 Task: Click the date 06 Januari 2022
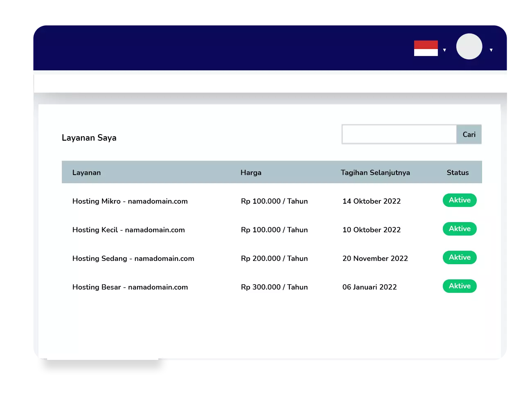[x=370, y=287]
